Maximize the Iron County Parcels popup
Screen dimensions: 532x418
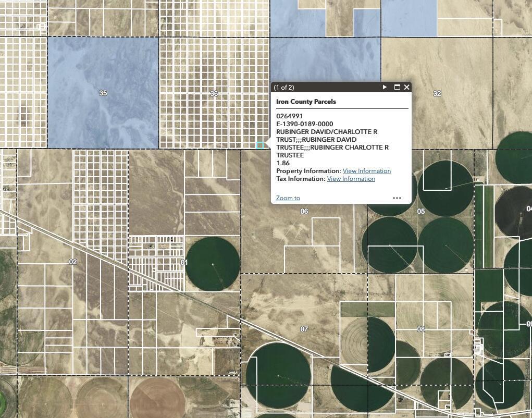point(397,87)
